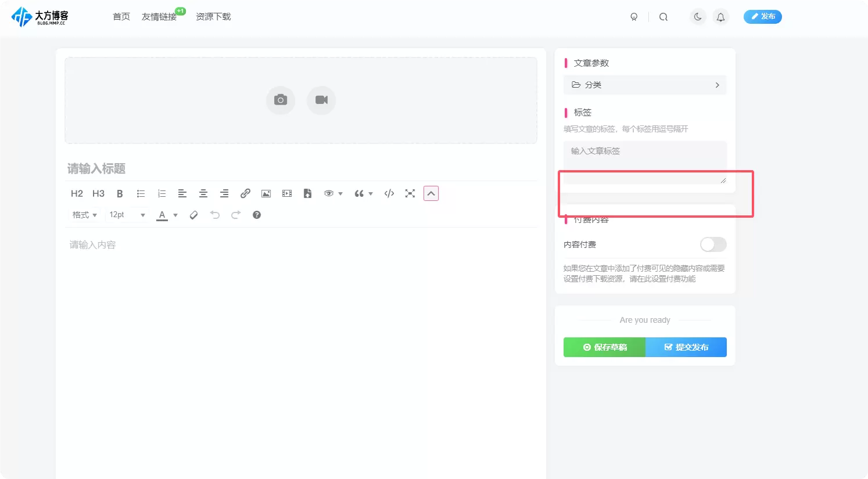Insert an image into the article
This screenshot has height=479, width=868.
(266, 193)
